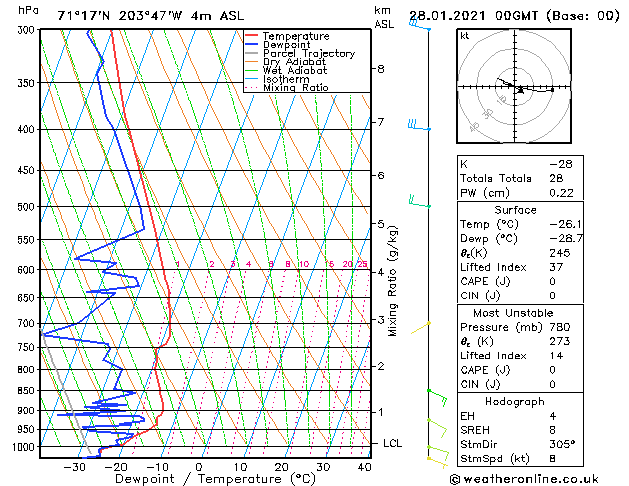Screen dimensions: 629x486
Task: Click the StmDir value 305°
Action: (562, 444)
